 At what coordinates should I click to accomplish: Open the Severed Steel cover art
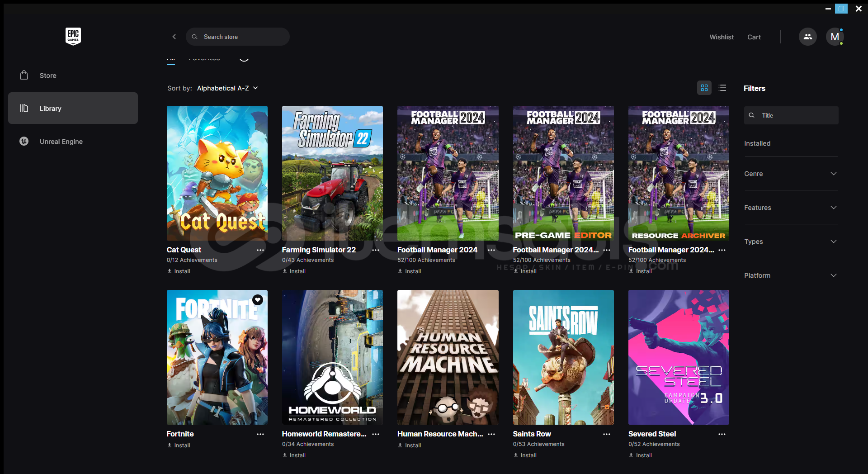point(679,357)
